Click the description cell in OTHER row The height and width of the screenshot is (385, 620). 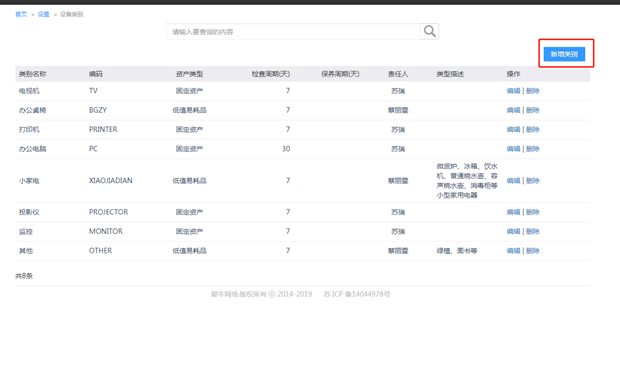[457, 251]
